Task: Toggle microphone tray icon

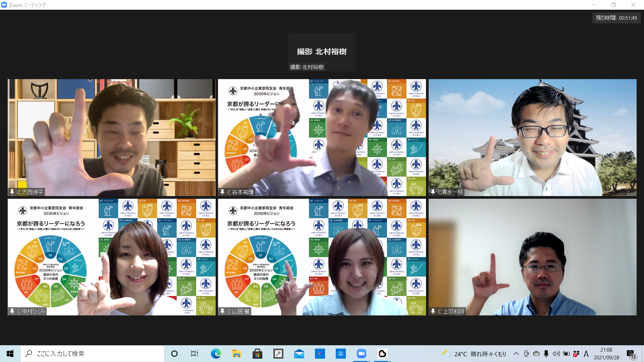Action: (x=546, y=354)
